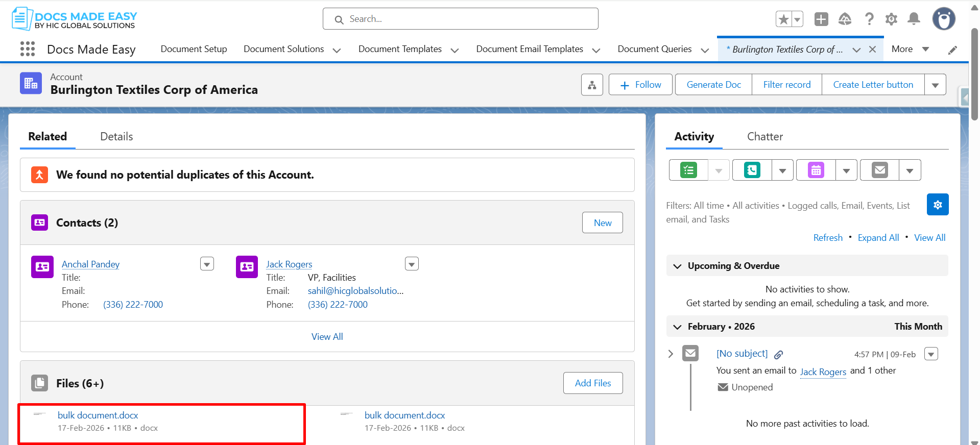980x445 pixels.
Task: Click the attachment paperclip on No subject email
Action: (779, 355)
